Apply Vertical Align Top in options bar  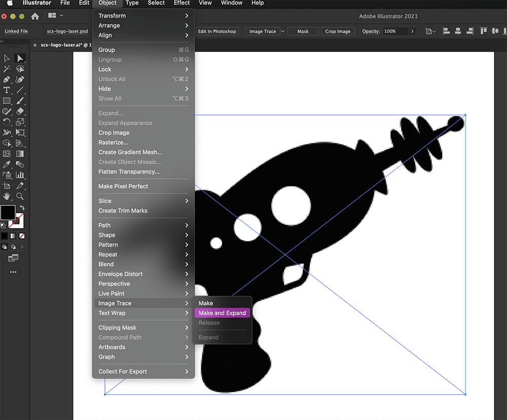point(483,31)
